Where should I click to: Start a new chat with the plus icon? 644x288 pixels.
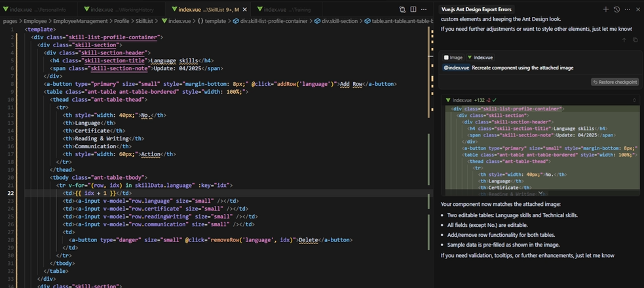605,10
